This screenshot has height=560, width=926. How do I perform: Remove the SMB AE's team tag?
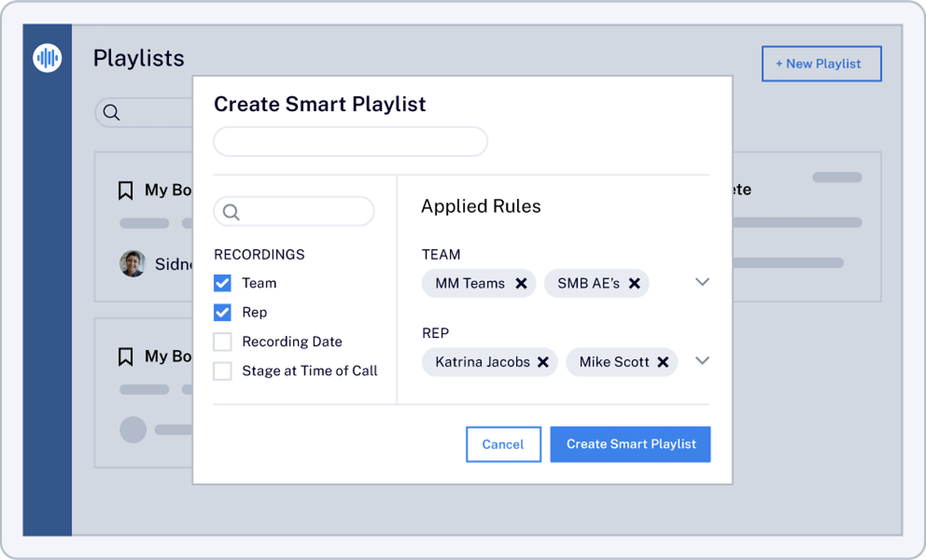tap(634, 283)
